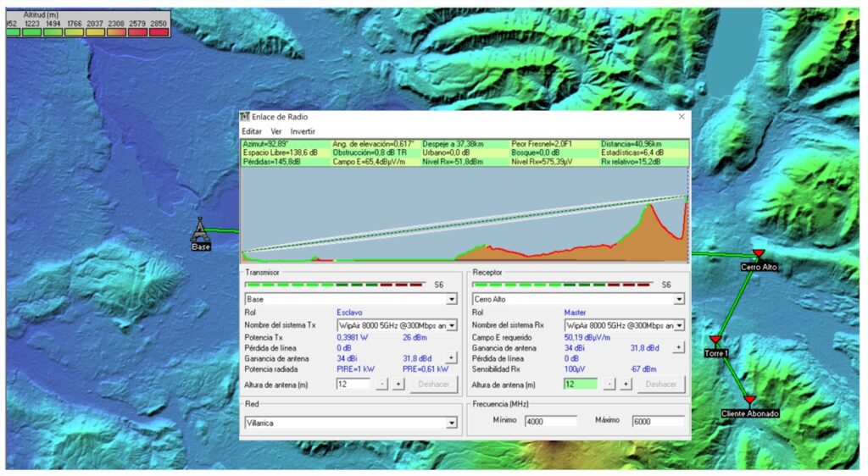Open the transmitter Base station dropdown
The width and height of the screenshot is (868, 476).
click(452, 300)
